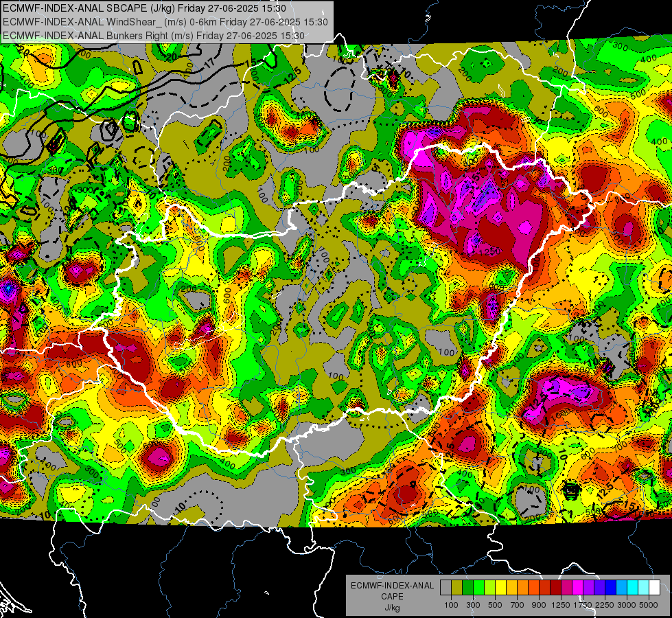Click the legend value 1750
Viewport: 672px width, 618px height.
tap(583, 605)
